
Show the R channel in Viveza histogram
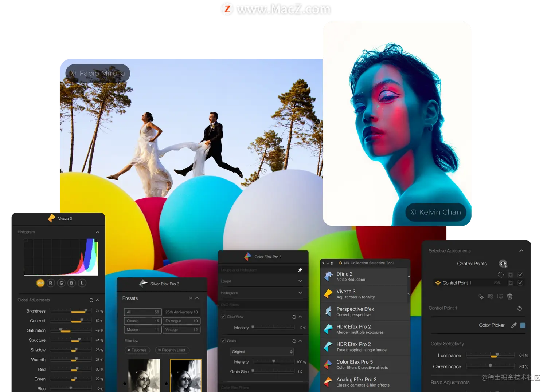51,283
